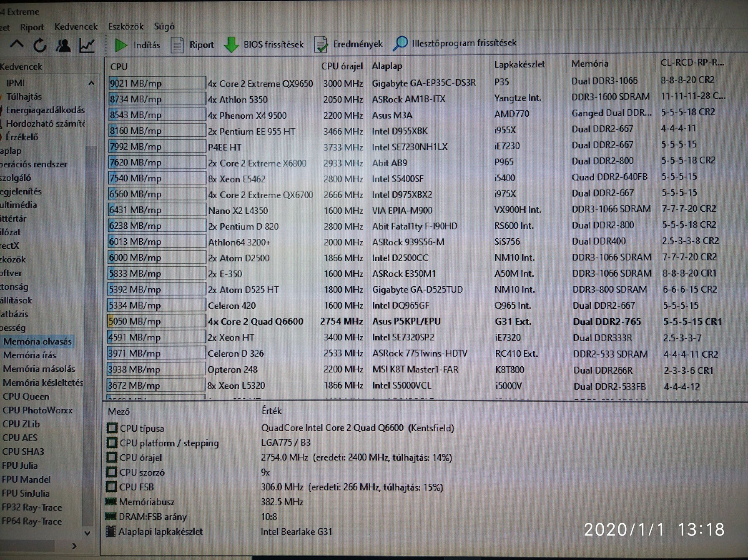
Task: Select Energiagazdálkodás in the sidebar
Action: 45,110
